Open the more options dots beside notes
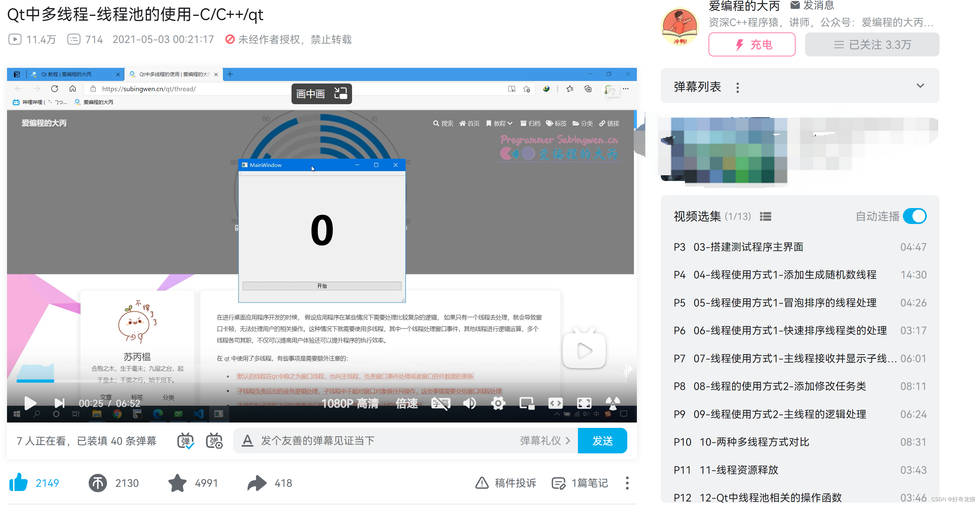Image resolution: width=980 pixels, height=505 pixels. [627, 483]
